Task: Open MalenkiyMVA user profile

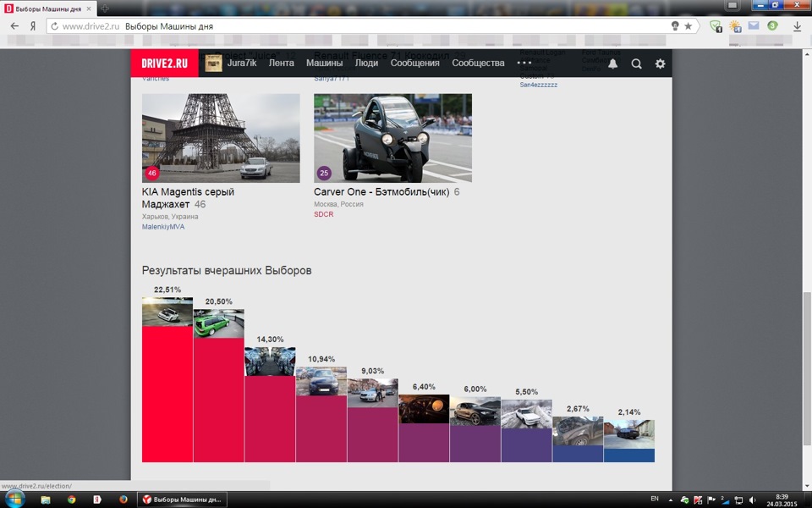Action: point(163,227)
